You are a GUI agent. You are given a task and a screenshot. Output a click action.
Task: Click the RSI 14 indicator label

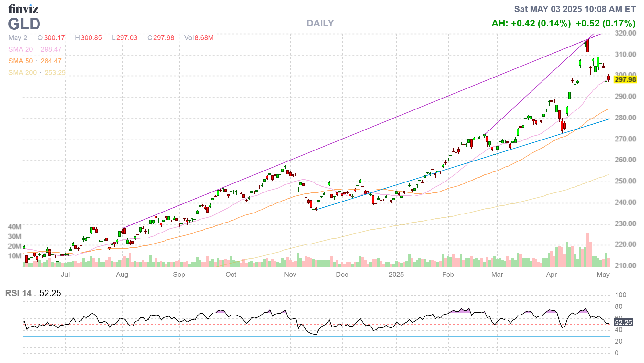point(18,293)
